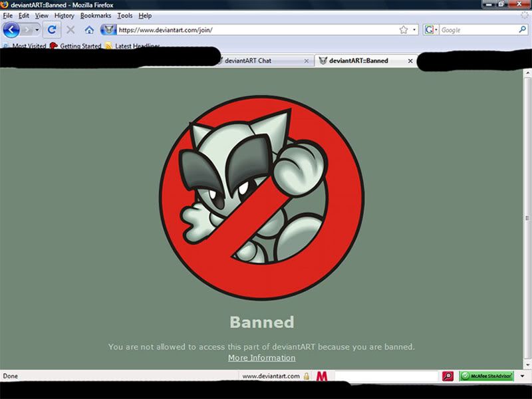The height and width of the screenshot is (399, 532).
Task: Follow the More Information link
Action: pos(261,358)
